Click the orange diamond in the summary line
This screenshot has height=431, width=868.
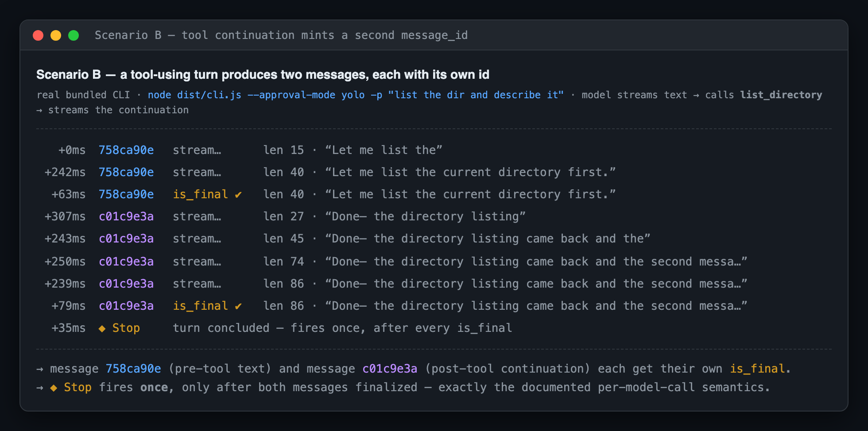click(x=54, y=388)
